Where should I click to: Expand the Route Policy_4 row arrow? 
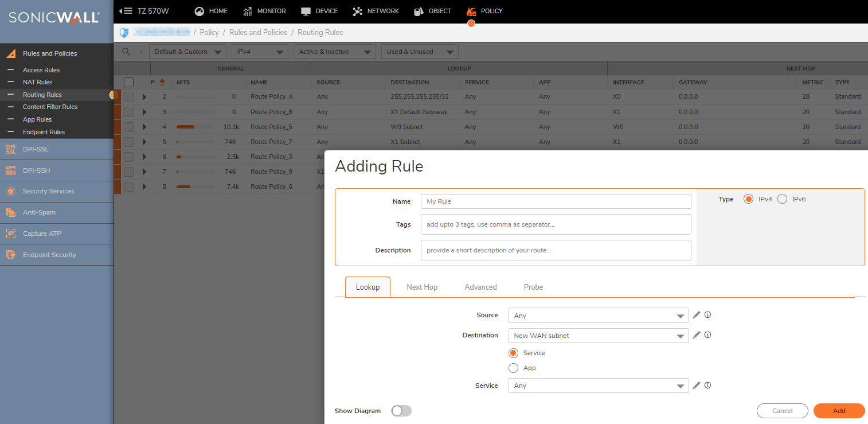[144, 97]
